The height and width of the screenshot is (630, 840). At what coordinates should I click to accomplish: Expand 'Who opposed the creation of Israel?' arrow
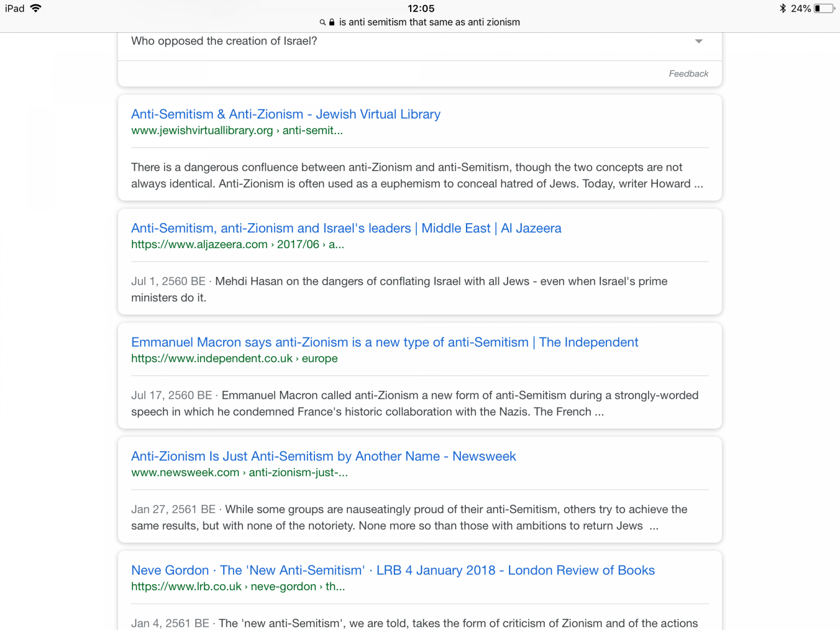pyautogui.click(x=698, y=41)
